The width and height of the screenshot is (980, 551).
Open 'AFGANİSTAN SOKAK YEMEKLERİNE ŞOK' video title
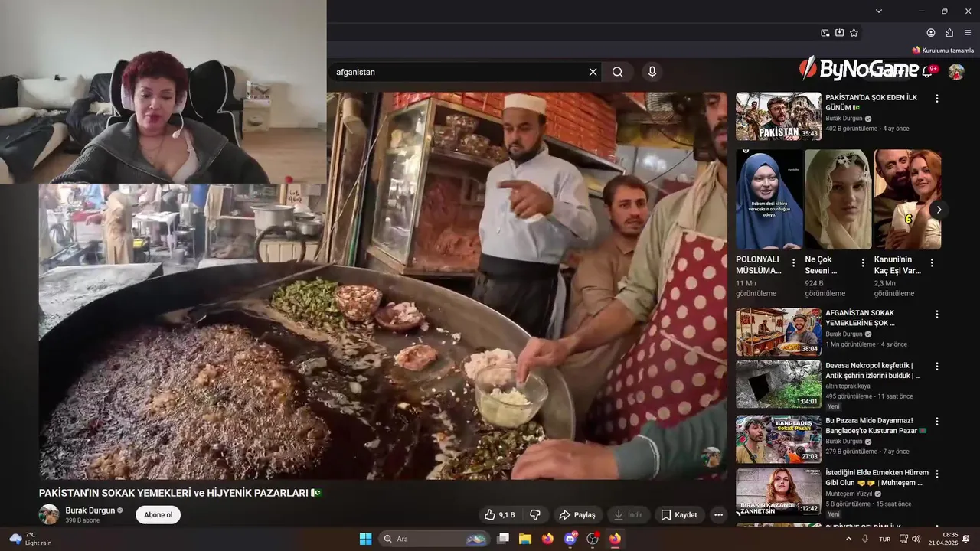[860, 318]
